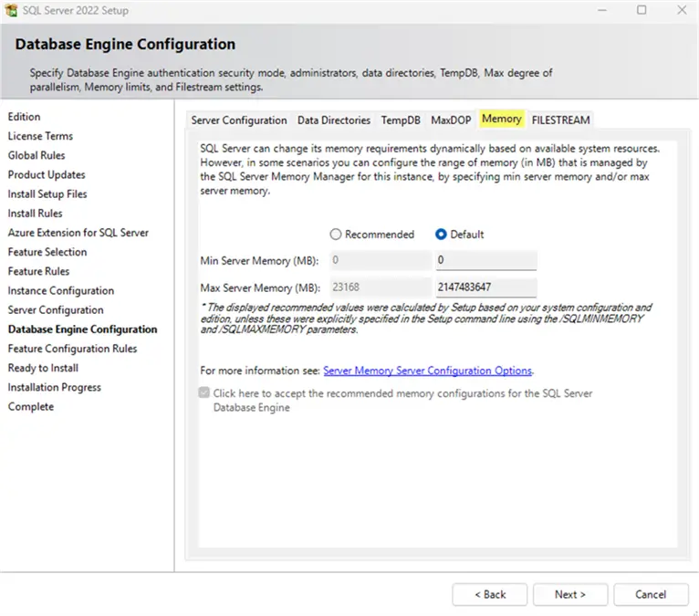Click the Edition step in sidebar
Viewport: 699px width, 616px height.
coord(24,117)
